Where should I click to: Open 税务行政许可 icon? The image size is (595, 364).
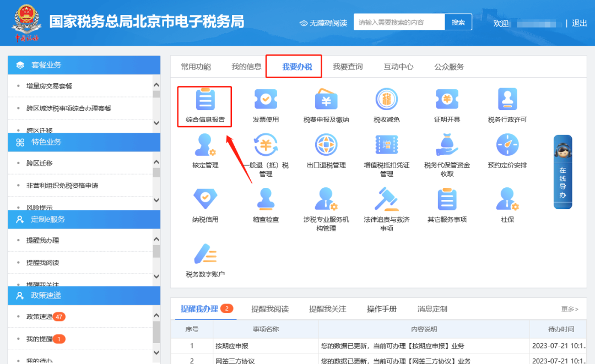point(507,100)
